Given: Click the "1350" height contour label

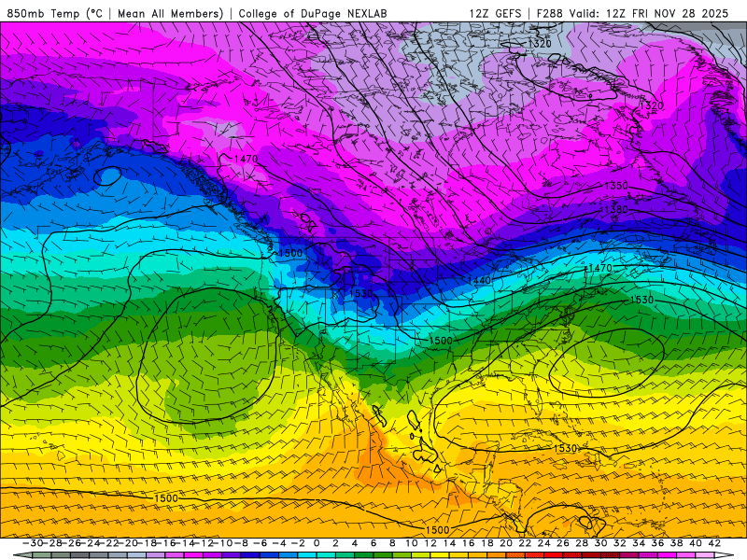Looking at the screenshot, I should pos(616,186).
